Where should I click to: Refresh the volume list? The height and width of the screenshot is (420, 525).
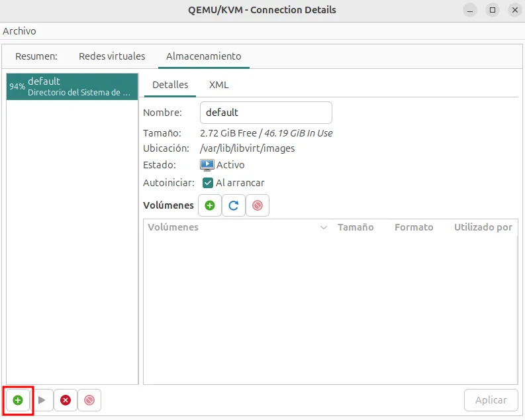point(234,205)
